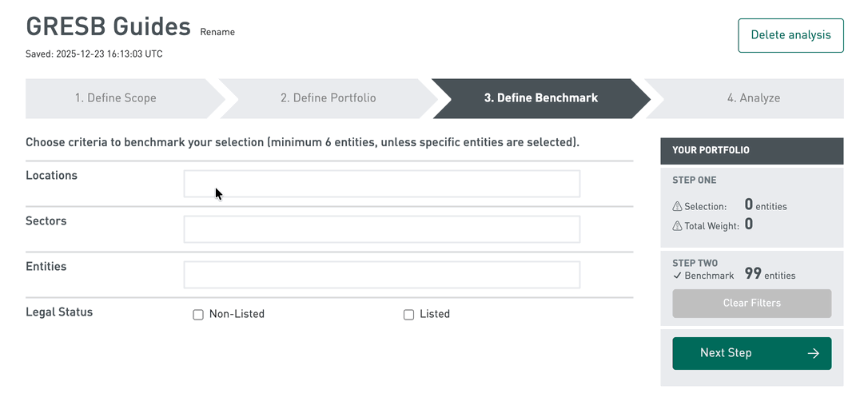Click the warning icon beside Selection
Image resolution: width=868 pixels, height=417 pixels.
click(x=677, y=207)
